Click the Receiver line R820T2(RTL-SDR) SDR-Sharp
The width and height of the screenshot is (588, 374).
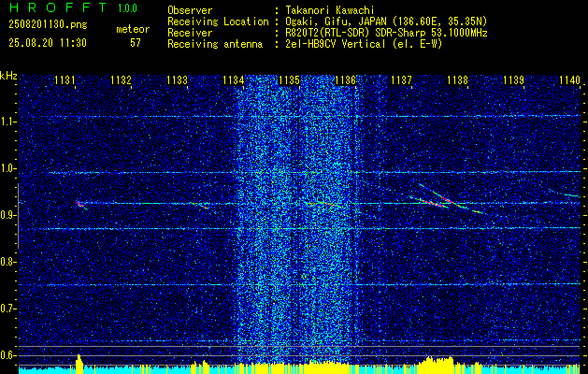click(386, 33)
